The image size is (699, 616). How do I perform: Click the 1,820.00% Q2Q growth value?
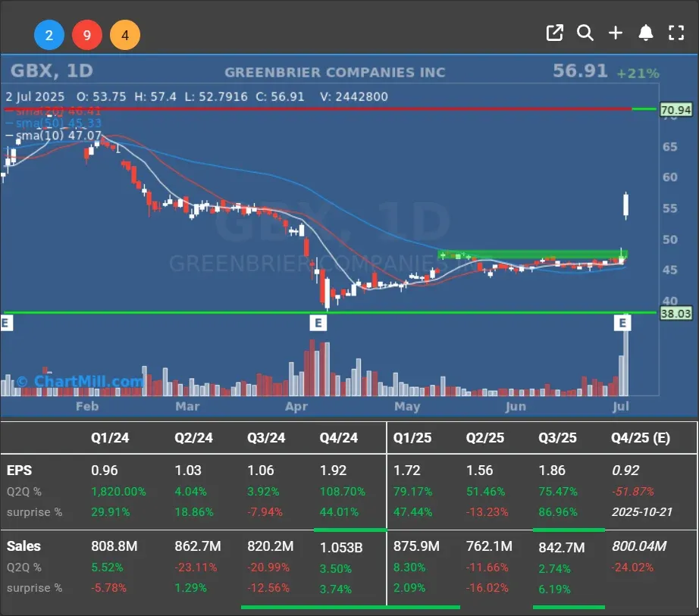[x=118, y=492]
